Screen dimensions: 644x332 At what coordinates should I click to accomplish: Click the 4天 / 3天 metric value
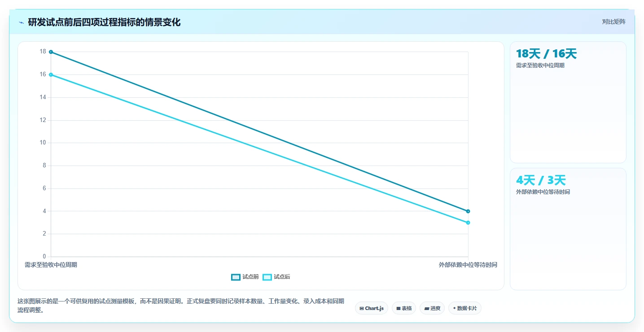tap(541, 180)
